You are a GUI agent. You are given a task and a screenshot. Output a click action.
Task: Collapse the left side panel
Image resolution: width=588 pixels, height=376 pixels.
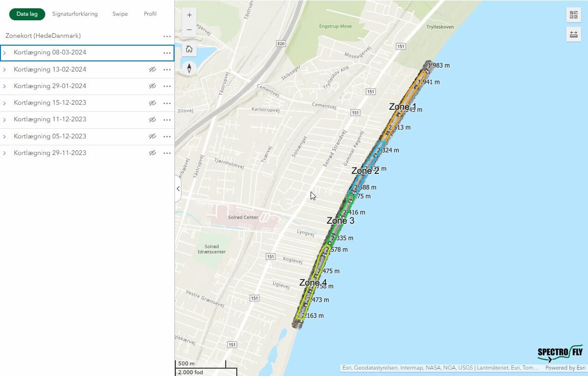pyautogui.click(x=178, y=189)
